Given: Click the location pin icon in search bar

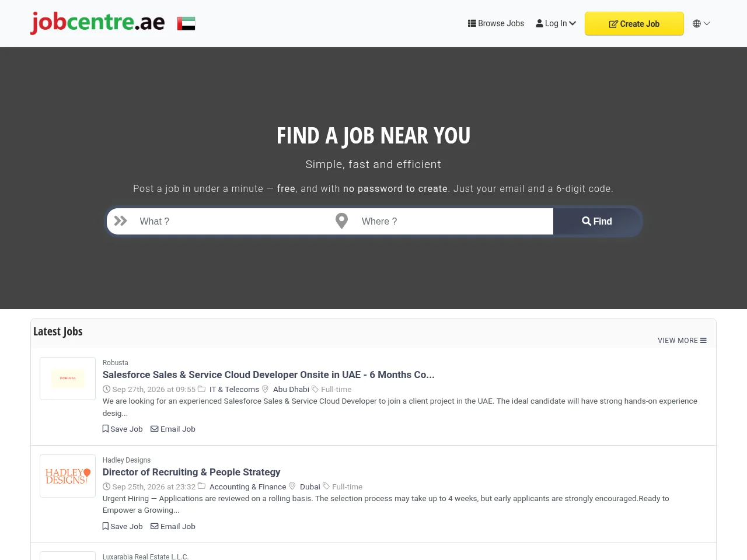Looking at the screenshot, I should (342, 221).
